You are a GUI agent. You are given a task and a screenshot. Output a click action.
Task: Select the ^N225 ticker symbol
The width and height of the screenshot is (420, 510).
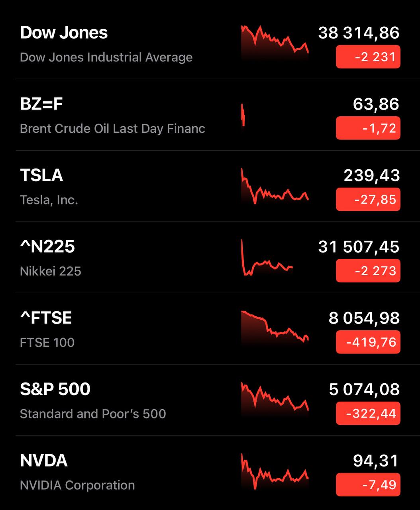[47, 247]
